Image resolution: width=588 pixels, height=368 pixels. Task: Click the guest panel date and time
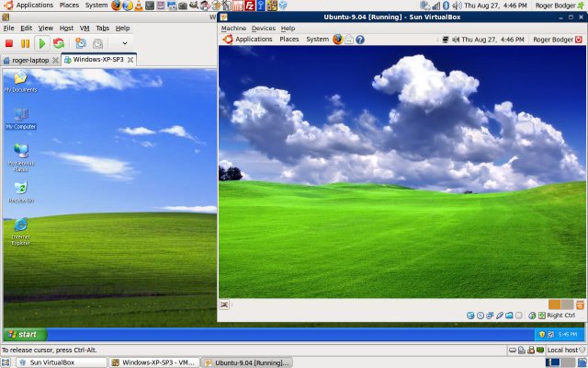pyautogui.click(x=492, y=40)
